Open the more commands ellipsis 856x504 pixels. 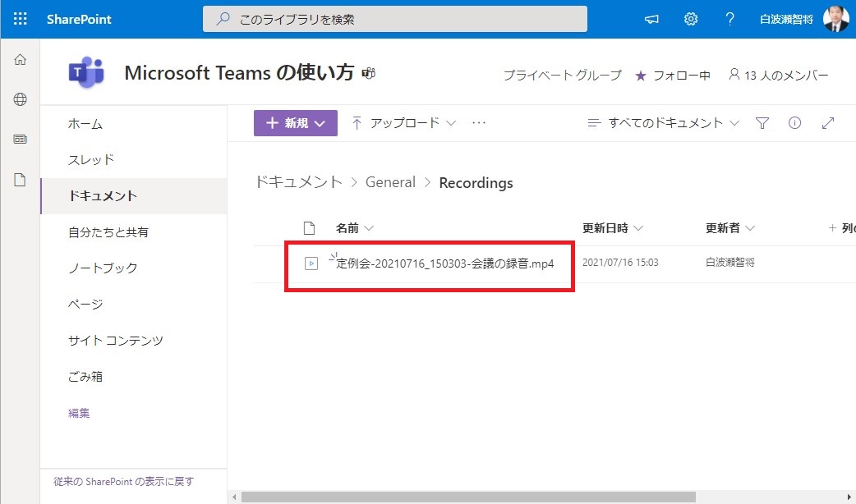(479, 123)
